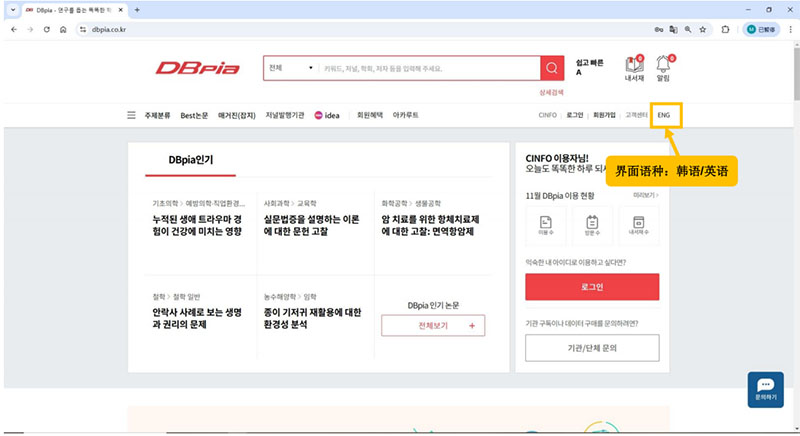Image resolution: width=800 pixels, height=436 pixels.
Task: Open a new browser tab with plus
Action: coord(137,10)
